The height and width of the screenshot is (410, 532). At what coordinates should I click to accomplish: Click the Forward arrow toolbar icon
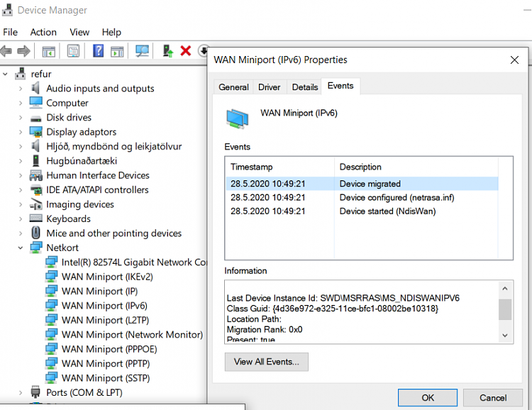coord(23,51)
